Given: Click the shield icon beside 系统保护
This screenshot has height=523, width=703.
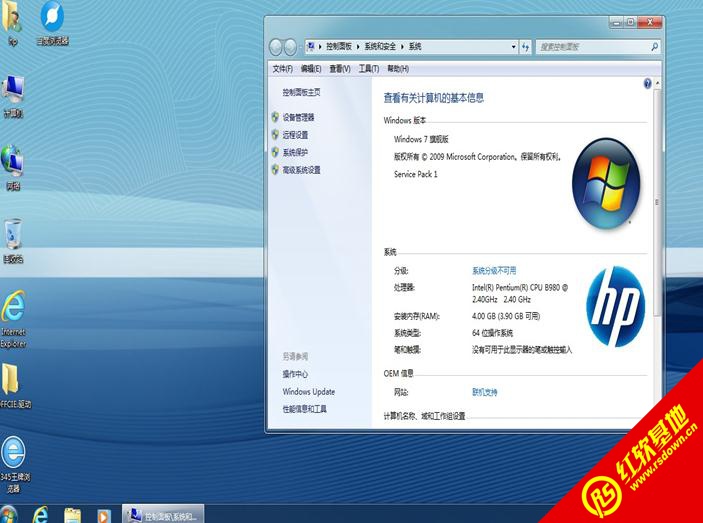Looking at the screenshot, I should [275, 152].
